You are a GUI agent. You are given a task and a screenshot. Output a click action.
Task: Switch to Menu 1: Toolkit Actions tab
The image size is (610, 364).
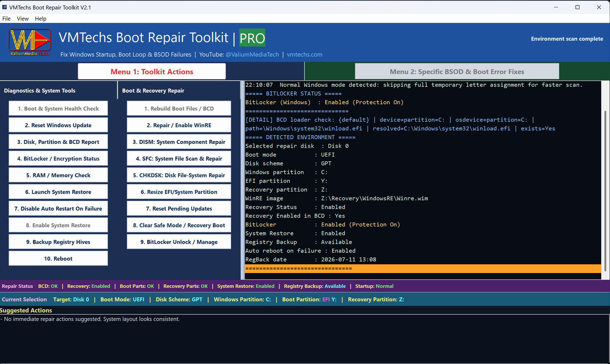coord(152,72)
